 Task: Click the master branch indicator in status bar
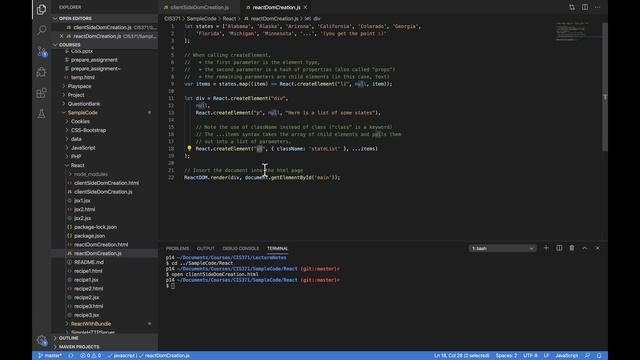tap(50, 356)
